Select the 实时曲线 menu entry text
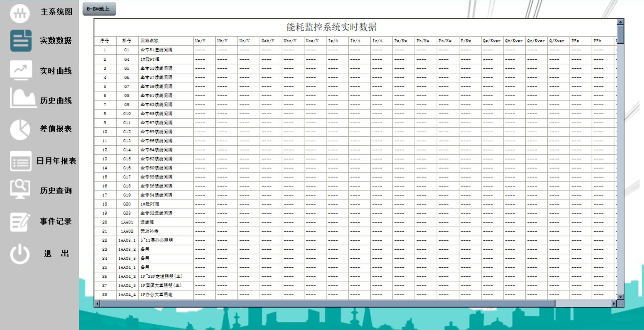644x330 pixels. click(56, 71)
